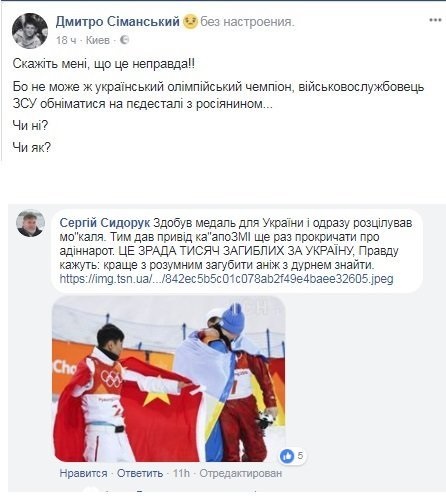Image resolution: width=446 pixels, height=498 pixels.
Task: Click Сергій Сидорук commenter avatar
Action: (x=30, y=223)
